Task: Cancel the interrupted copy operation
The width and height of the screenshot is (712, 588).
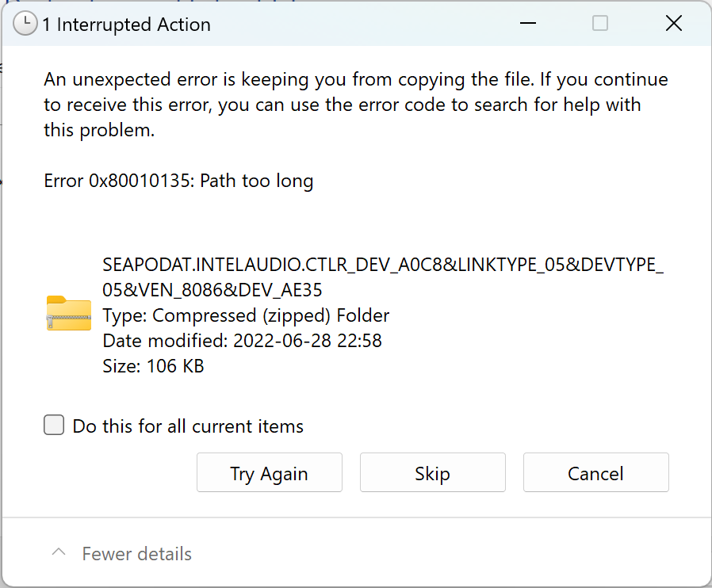Action: 595,472
